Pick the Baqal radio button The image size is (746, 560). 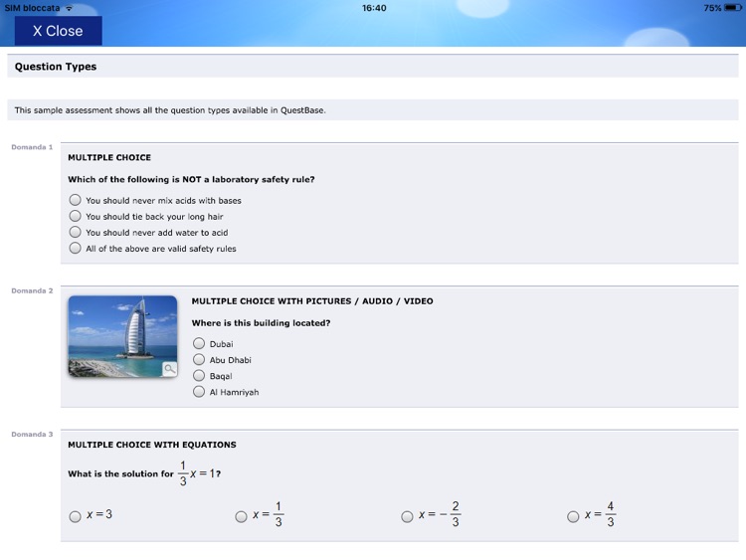pyautogui.click(x=199, y=375)
